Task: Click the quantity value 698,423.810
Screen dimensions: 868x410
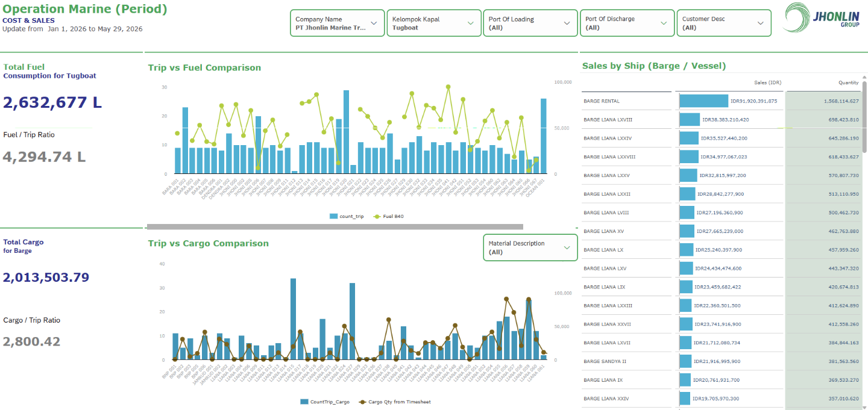Action: pos(845,120)
